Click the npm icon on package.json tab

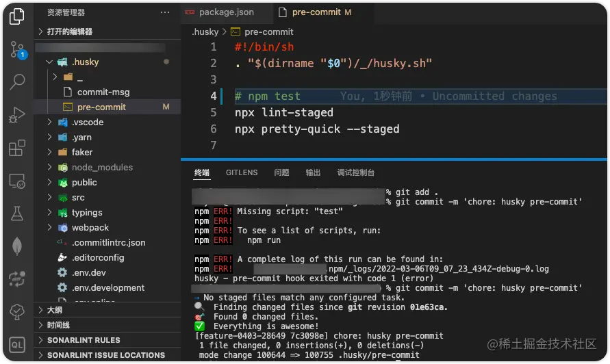(x=190, y=12)
